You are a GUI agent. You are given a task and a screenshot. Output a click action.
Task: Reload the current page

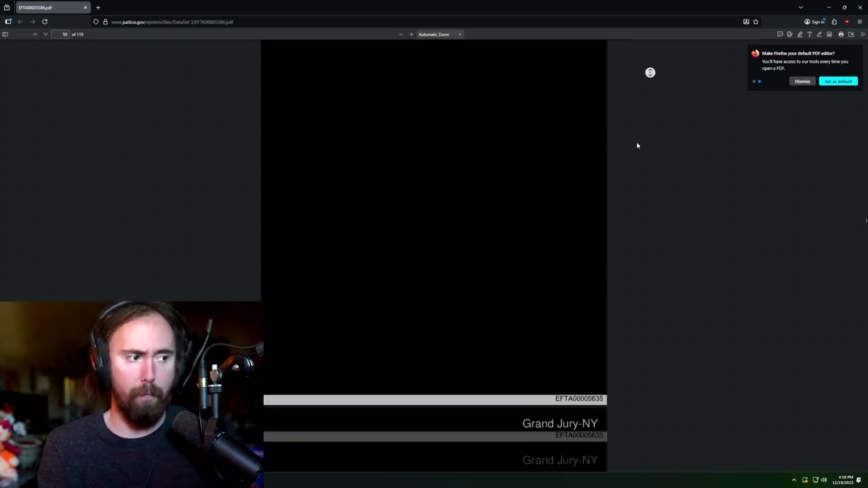(x=45, y=22)
